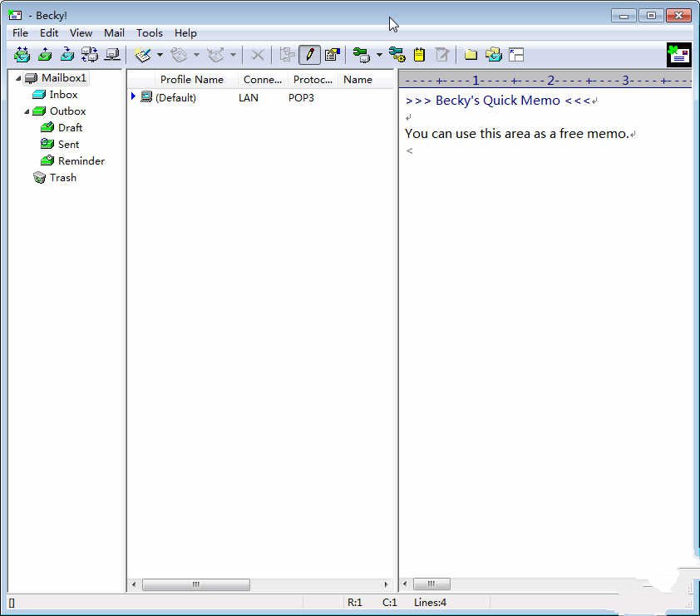The image size is (700, 616).
Task: Click the memo pane horizontal scrollbar thumb
Action: pos(431,584)
